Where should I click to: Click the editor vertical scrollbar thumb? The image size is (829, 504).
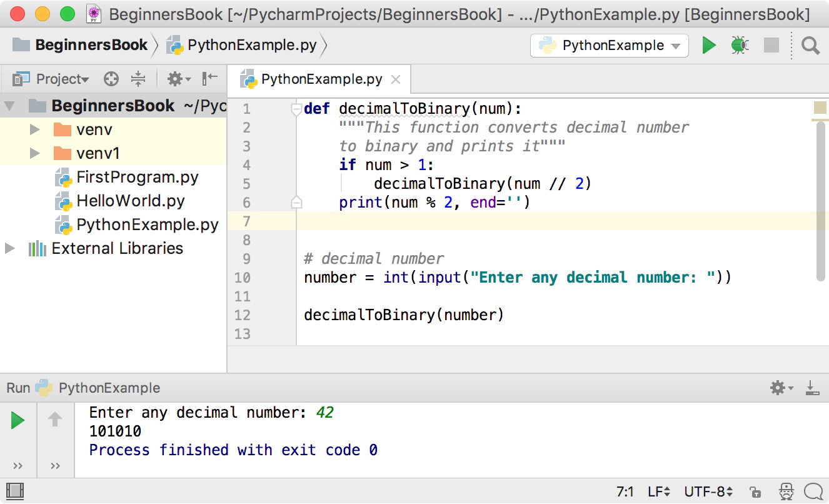click(821, 201)
